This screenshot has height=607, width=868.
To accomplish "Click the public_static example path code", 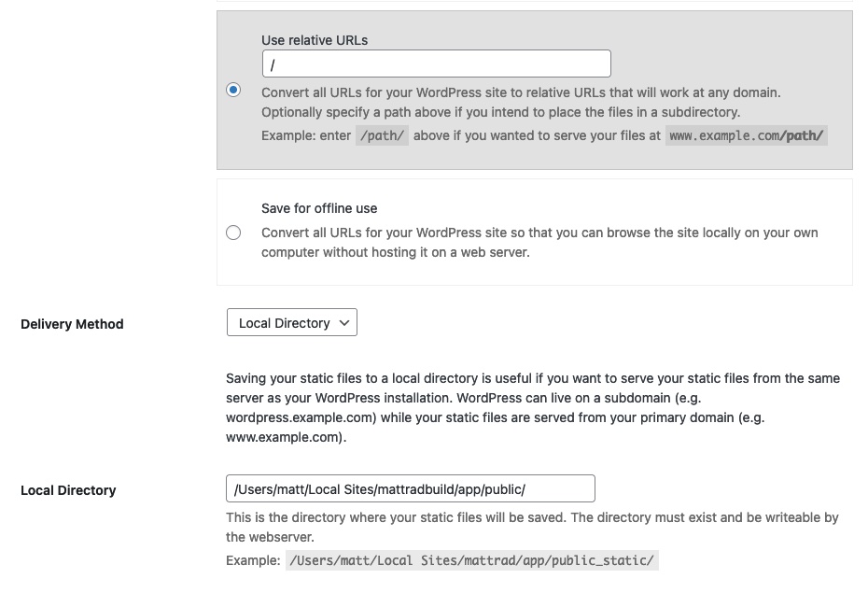I will [x=471, y=560].
